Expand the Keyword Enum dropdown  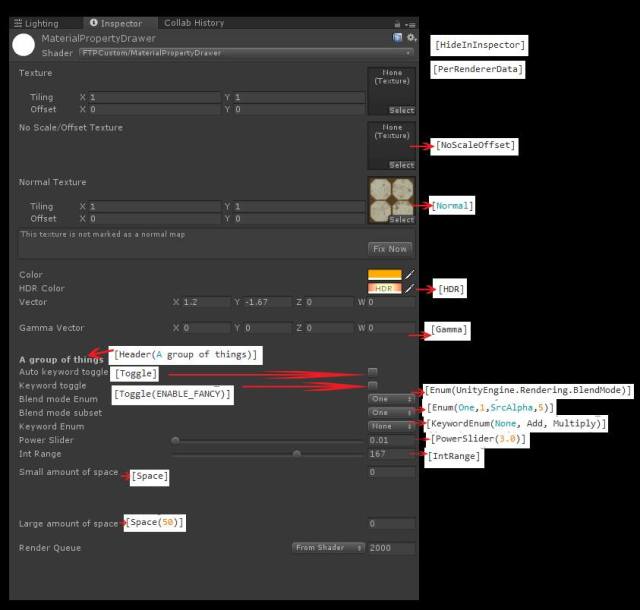(x=391, y=426)
